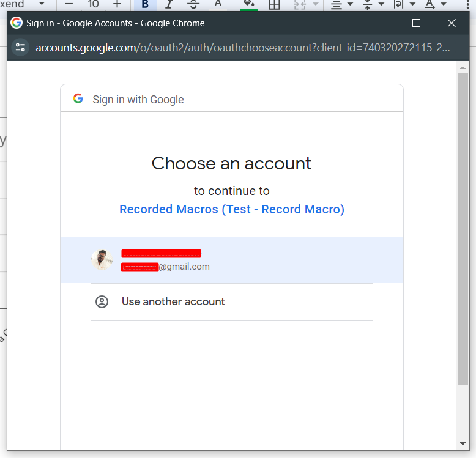476x458 pixels.
Task: Click the Sign in with Google header text
Action: 138,100
